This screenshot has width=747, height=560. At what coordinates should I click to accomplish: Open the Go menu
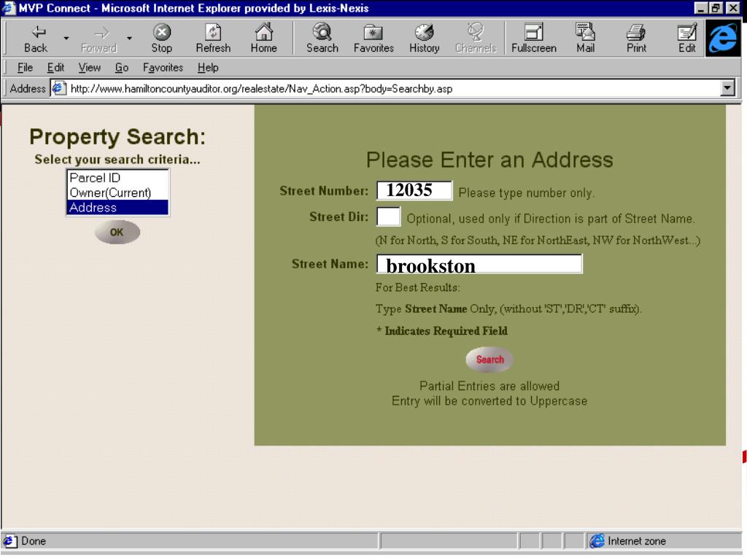tap(122, 68)
